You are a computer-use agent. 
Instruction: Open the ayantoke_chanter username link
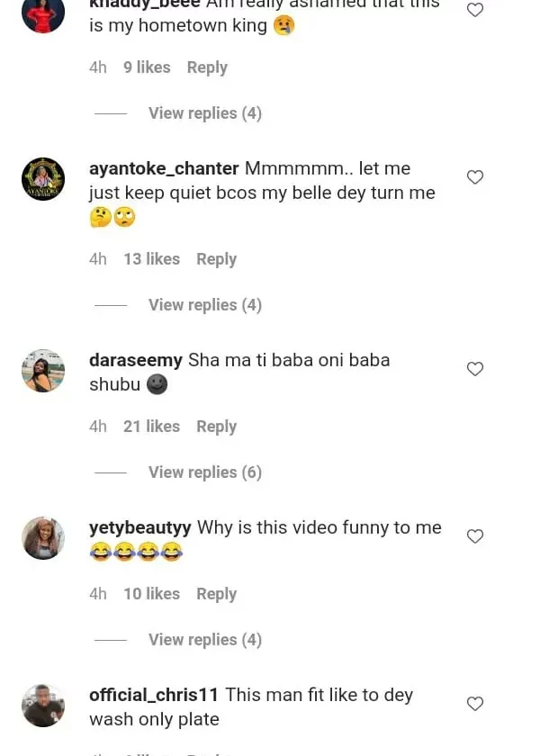pos(164,168)
